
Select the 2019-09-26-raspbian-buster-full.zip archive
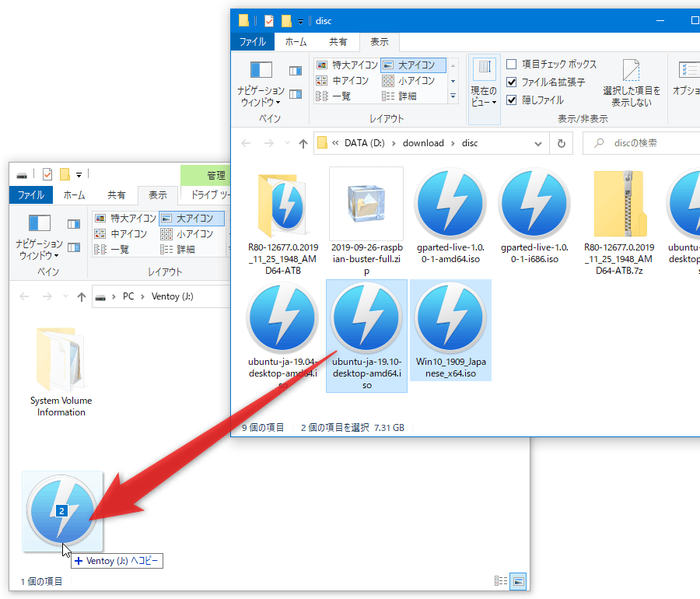coord(366,222)
